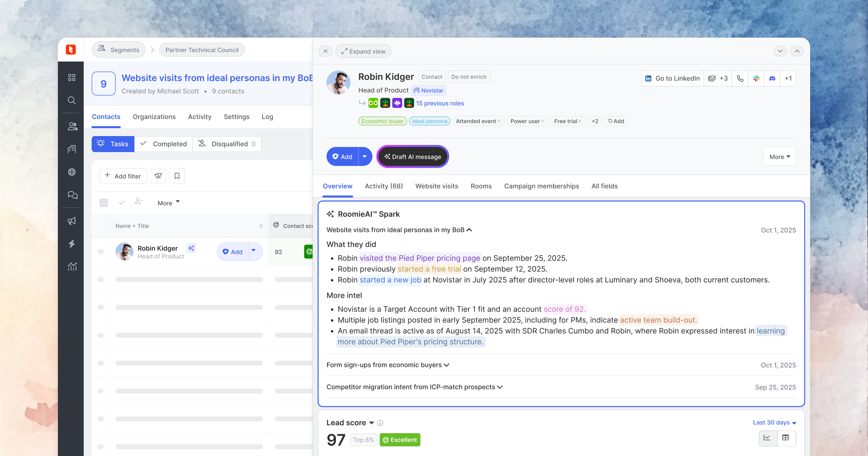The height and width of the screenshot is (456, 868).
Task: Remove the Power user tag
Action: [542, 121]
